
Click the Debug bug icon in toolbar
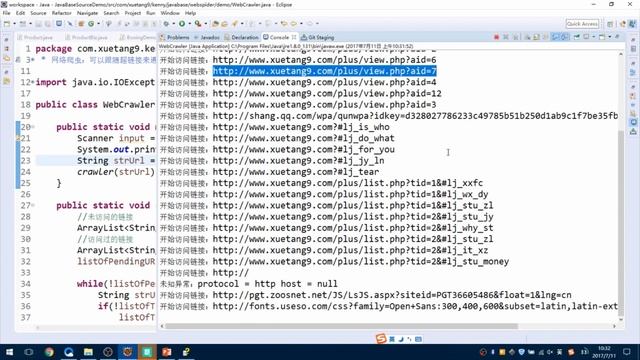166,24
